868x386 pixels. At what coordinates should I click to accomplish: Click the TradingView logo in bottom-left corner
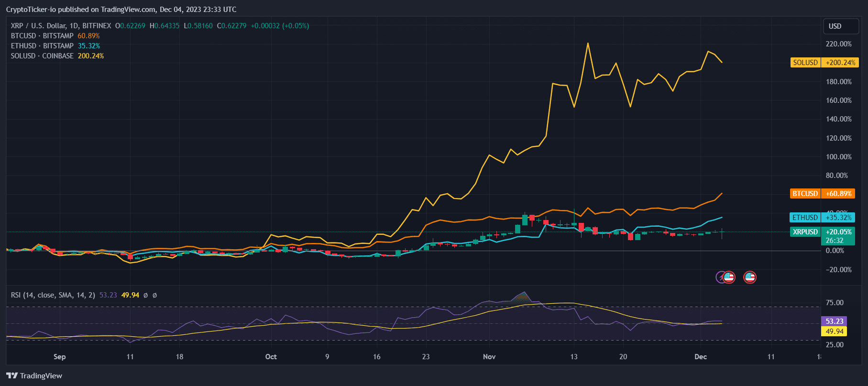[34, 375]
